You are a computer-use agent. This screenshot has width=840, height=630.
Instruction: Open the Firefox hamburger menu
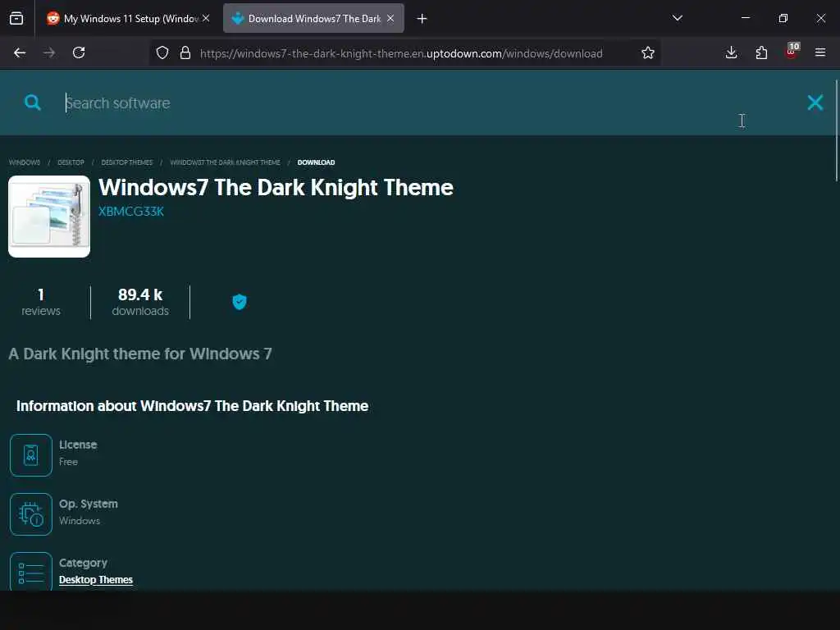(820, 52)
